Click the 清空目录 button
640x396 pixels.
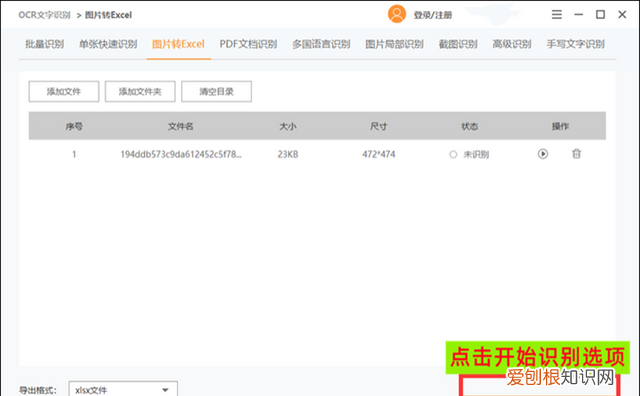(x=216, y=91)
